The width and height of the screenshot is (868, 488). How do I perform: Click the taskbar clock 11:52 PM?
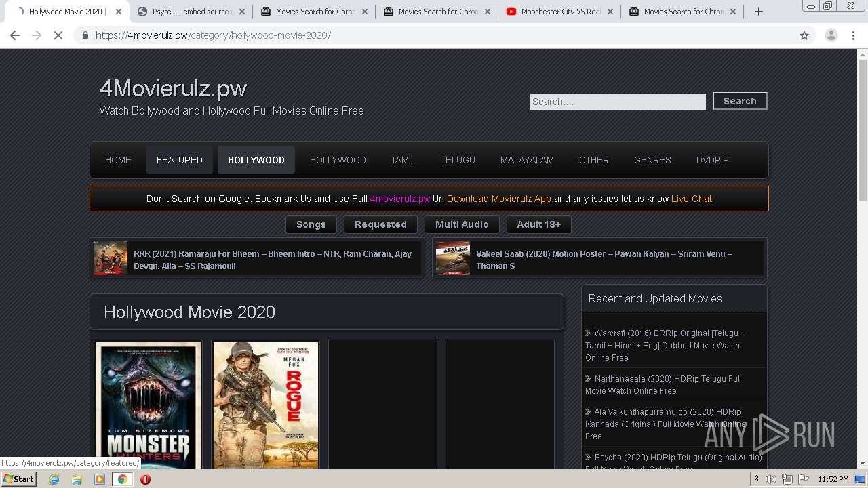coord(833,479)
